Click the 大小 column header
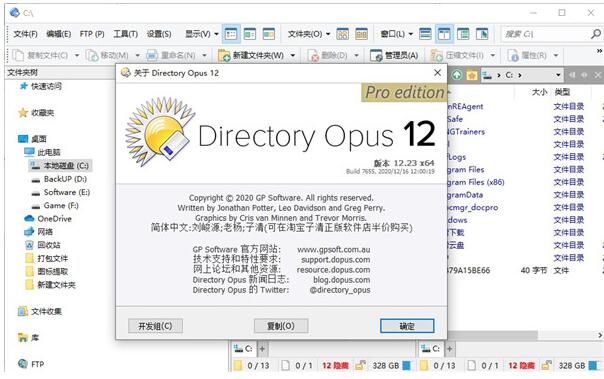604x379 pixels. (x=539, y=92)
